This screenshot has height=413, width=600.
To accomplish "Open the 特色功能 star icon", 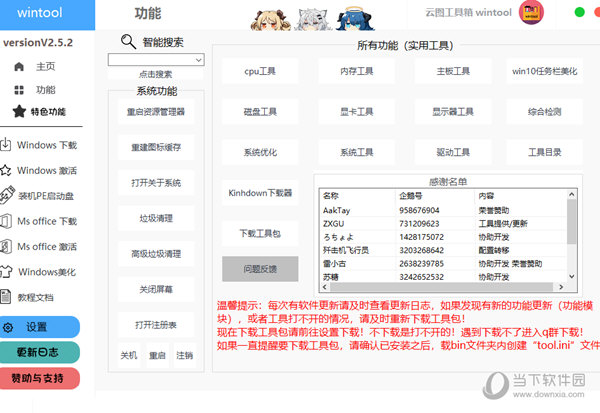I will point(19,111).
